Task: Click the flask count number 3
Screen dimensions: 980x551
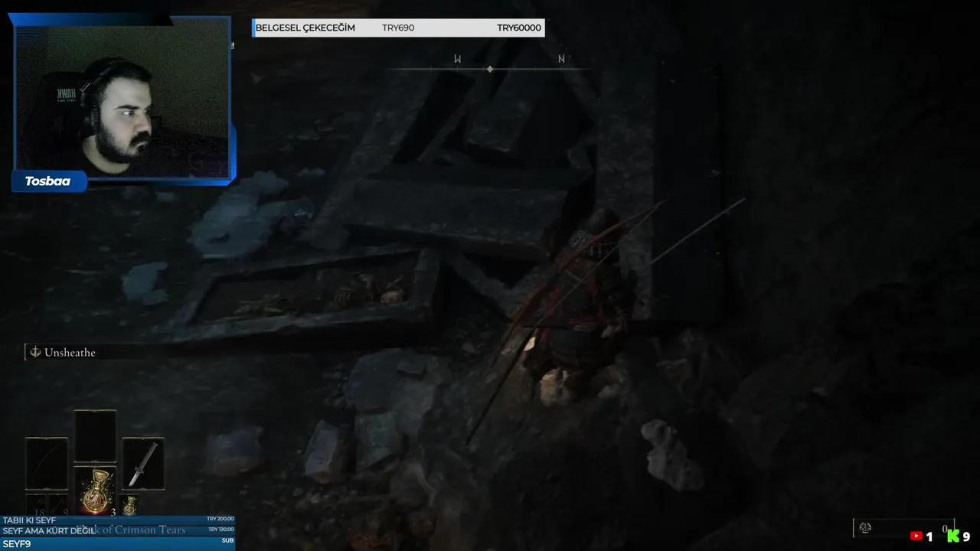Action: (113, 511)
